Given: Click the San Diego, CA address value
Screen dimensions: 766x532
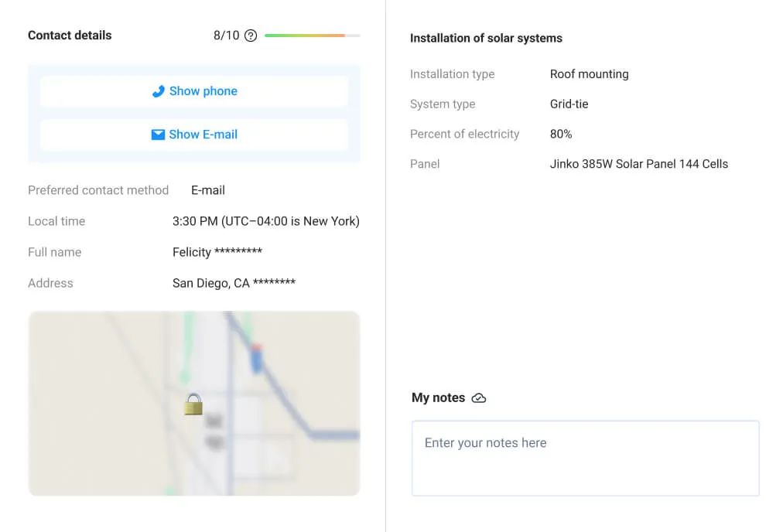Looking at the screenshot, I should click(x=234, y=283).
